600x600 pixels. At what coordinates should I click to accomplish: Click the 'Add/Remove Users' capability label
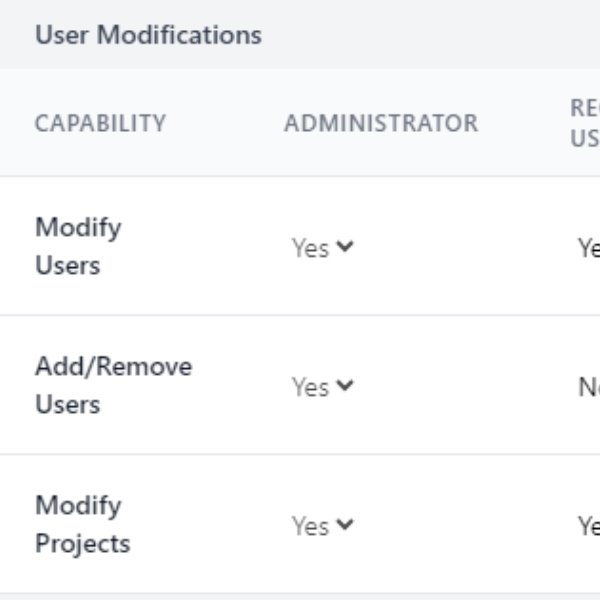pyautogui.click(x=113, y=385)
